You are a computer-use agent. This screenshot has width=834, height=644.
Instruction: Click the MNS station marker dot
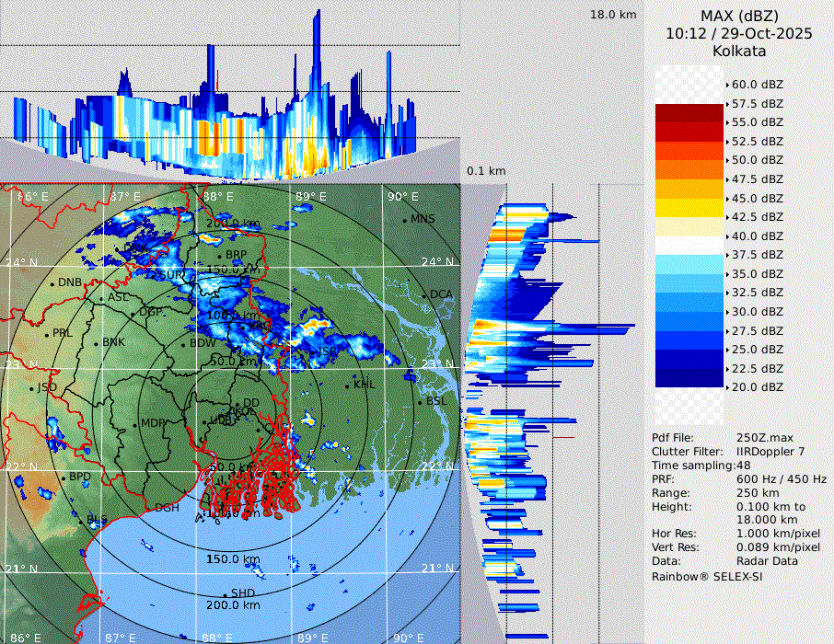click(x=405, y=220)
